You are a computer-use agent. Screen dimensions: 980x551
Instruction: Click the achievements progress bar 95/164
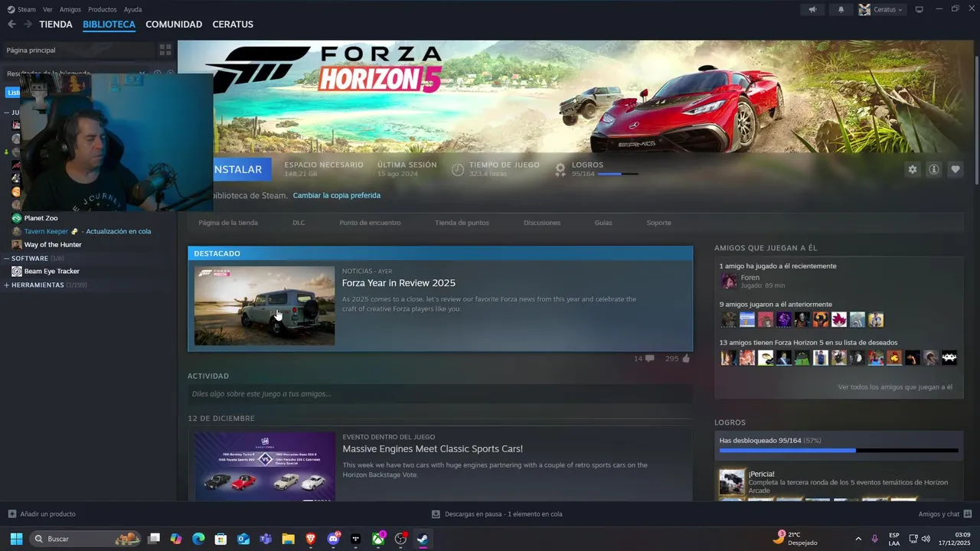(838, 451)
